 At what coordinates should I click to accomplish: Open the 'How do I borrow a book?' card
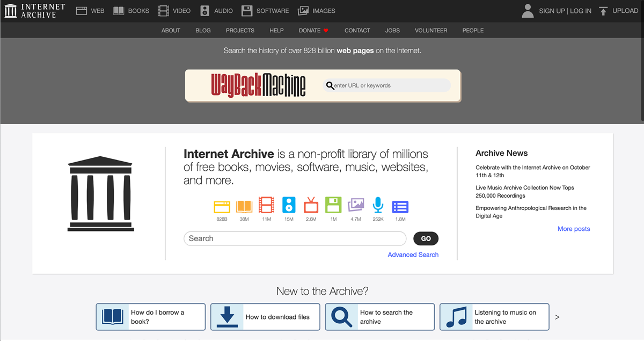click(151, 317)
